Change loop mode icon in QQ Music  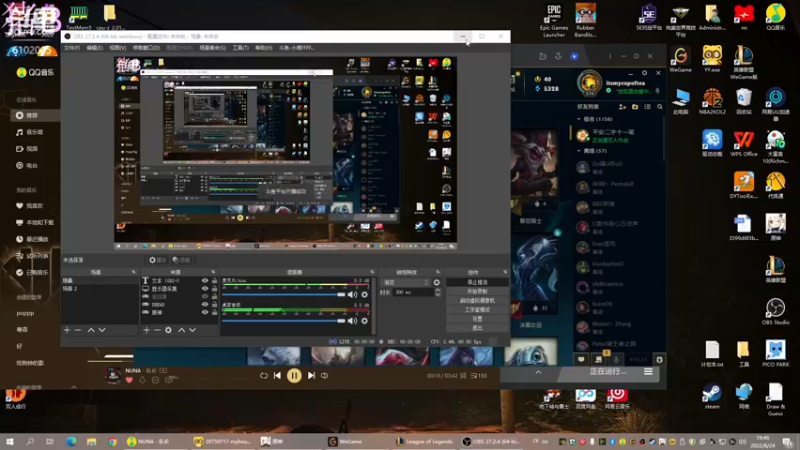[264, 376]
